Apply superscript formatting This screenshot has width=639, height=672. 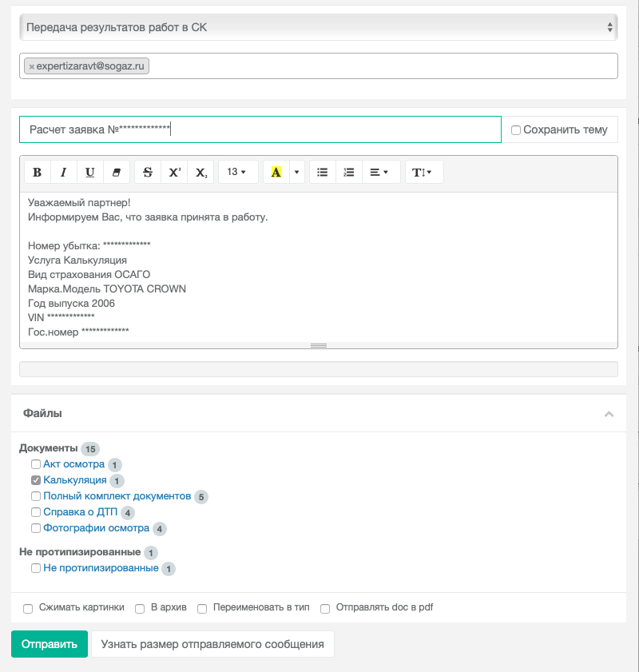pyautogui.click(x=174, y=173)
